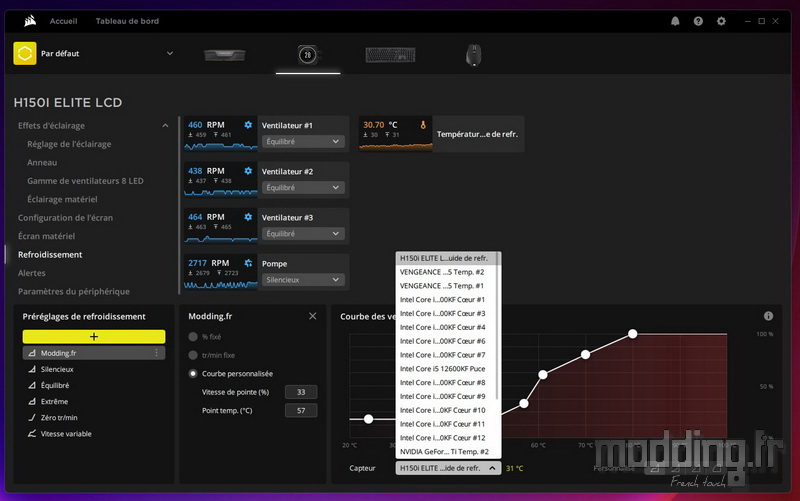Open Configuration de l'écran section
800x501 pixels.
pyautogui.click(x=65, y=217)
